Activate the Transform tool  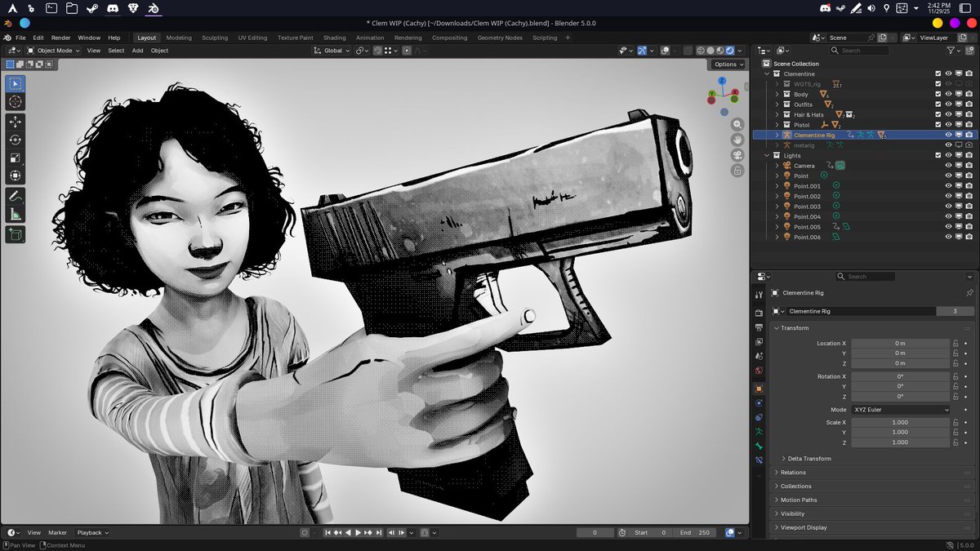pyautogui.click(x=16, y=176)
